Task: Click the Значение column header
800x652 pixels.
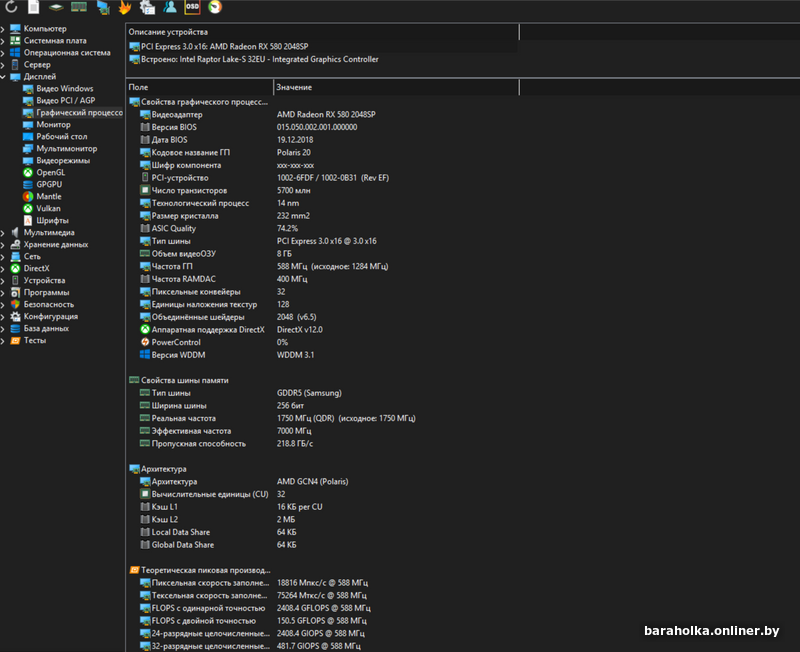Action: tap(396, 87)
